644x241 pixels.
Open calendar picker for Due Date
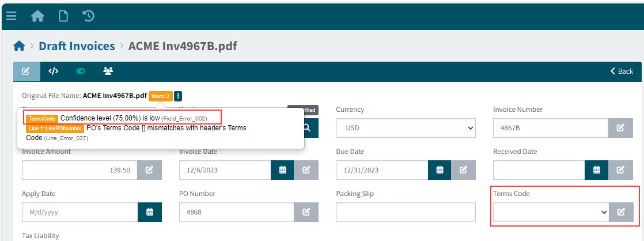pos(440,170)
